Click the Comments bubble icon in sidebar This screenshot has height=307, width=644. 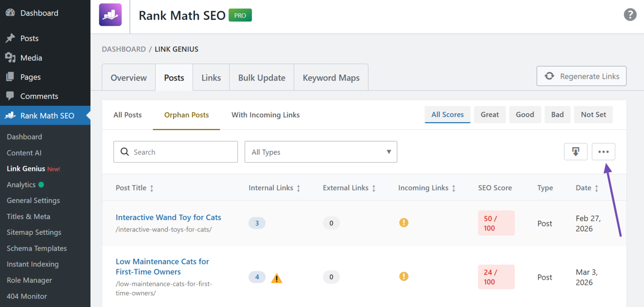[10, 96]
